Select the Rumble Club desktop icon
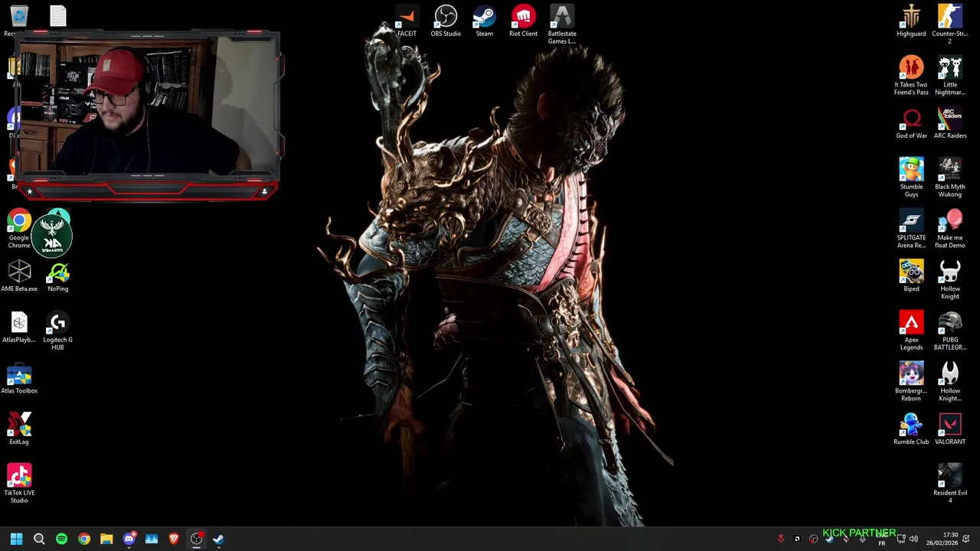This screenshot has width=980, height=551. (x=911, y=429)
